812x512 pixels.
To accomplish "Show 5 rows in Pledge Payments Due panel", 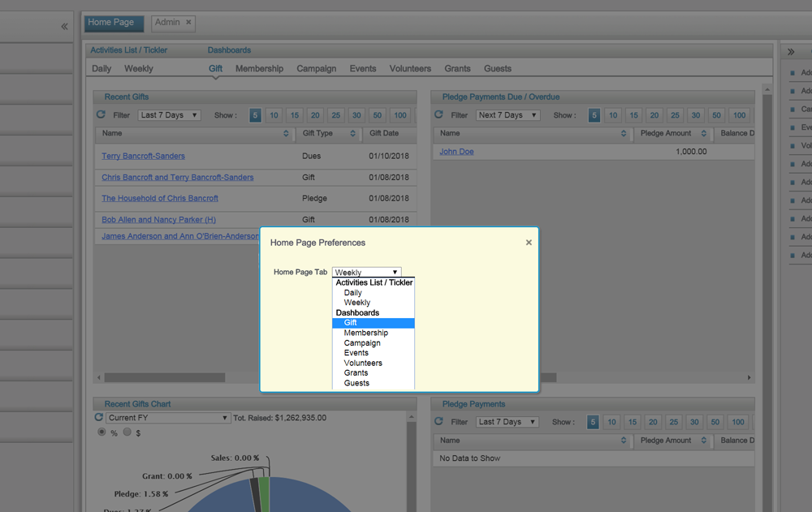I will pyautogui.click(x=594, y=115).
